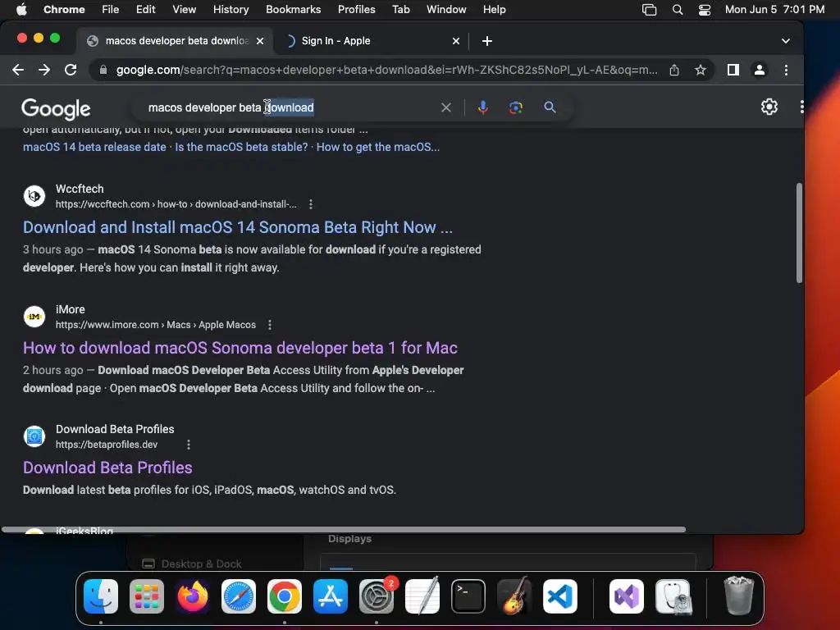Screen dimensions: 840x630
Task: Open more options for betaprofiles.dev result
Action: (189, 445)
